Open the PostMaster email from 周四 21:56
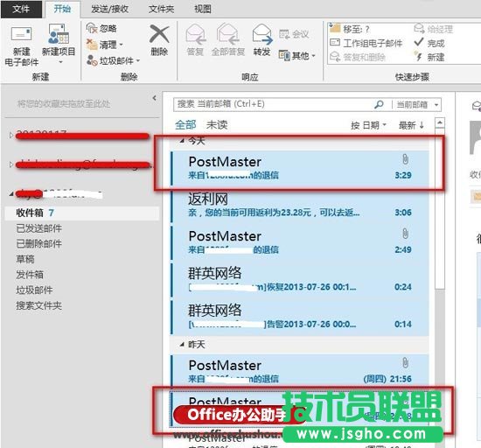Screen dimensions: 481x448 [x=300, y=371]
